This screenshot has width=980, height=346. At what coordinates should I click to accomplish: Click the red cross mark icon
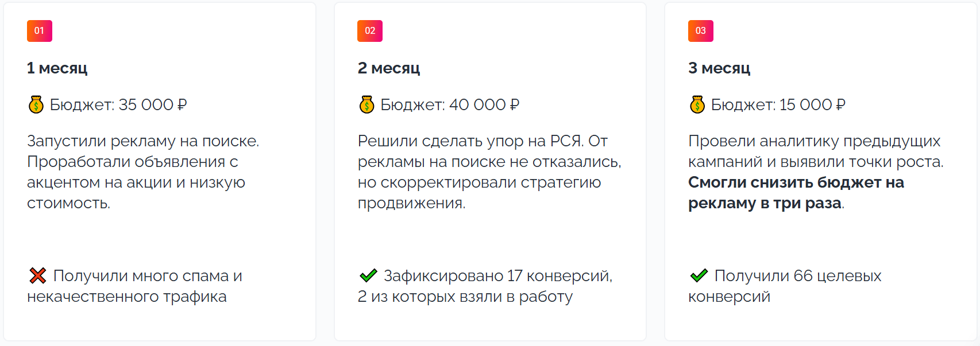click(38, 276)
